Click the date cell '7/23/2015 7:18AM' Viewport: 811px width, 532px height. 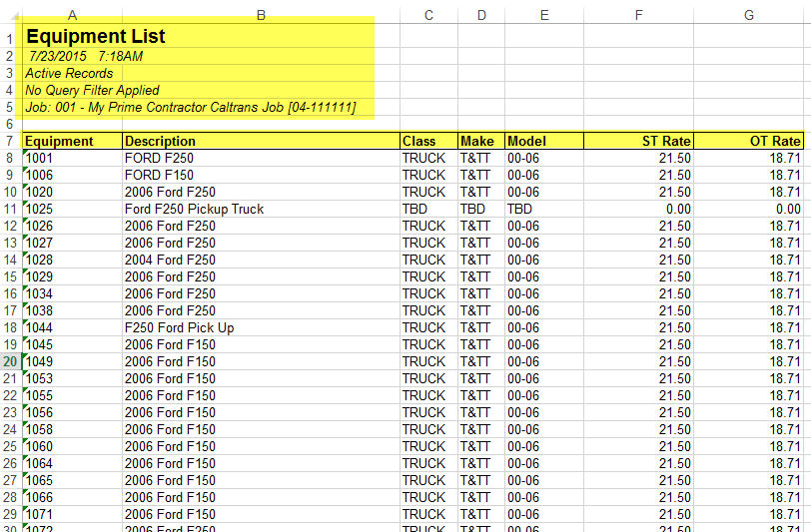click(72, 56)
